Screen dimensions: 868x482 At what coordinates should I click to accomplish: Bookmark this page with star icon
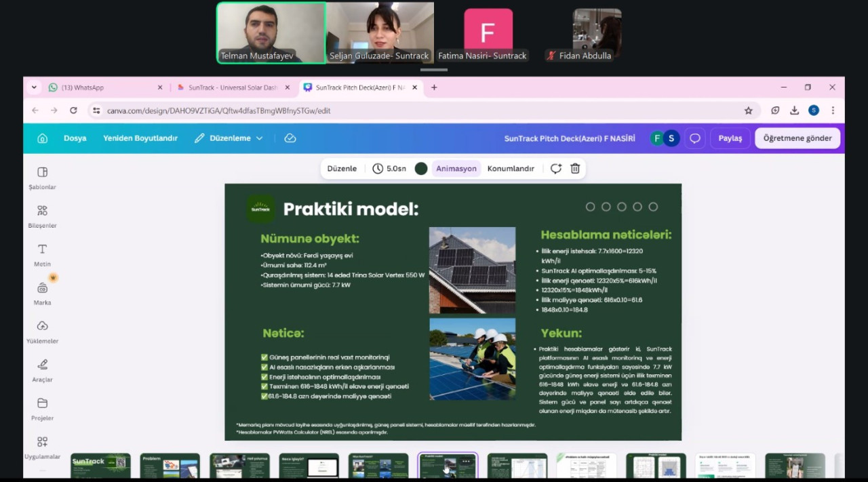[749, 111]
